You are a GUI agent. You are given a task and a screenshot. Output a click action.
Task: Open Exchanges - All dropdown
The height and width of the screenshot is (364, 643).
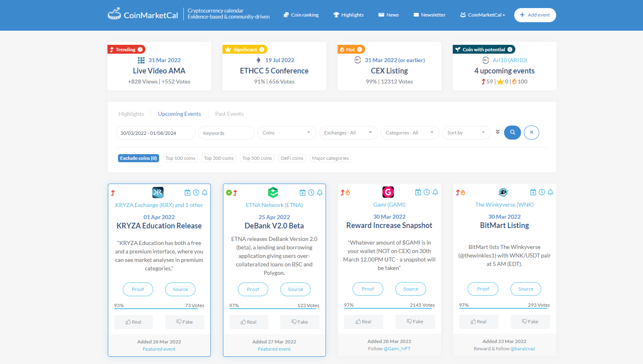click(348, 133)
